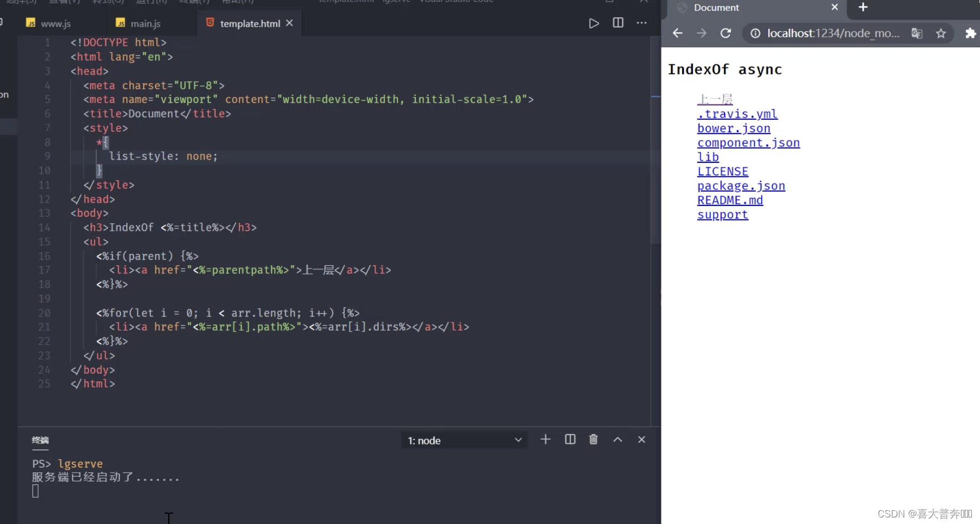Open the bower.json link
The image size is (980, 524).
click(x=734, y=129)
